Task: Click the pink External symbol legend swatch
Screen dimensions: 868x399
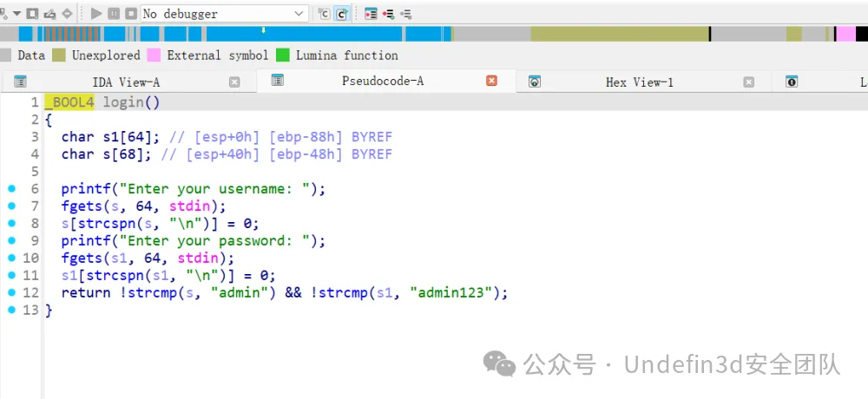Action: coord(154,56)
